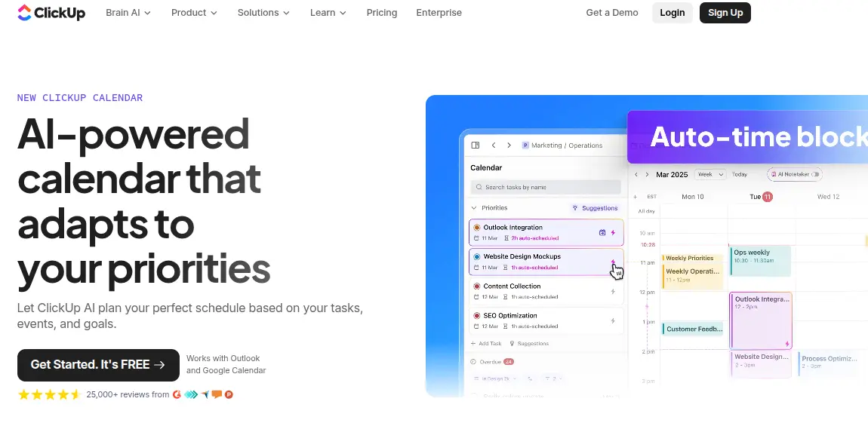The width and height of the screenshot is (868, 426).
Task: Click the Overdue 24 badge
Action: point(508,362)
